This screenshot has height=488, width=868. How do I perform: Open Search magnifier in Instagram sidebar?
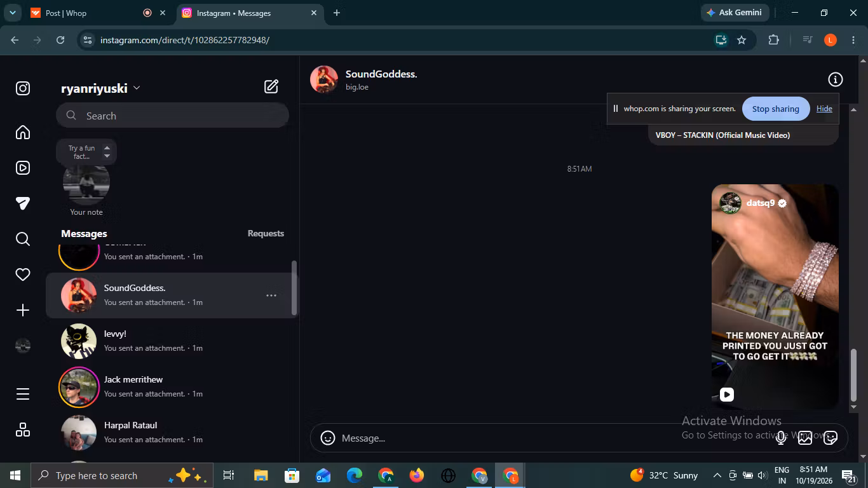(x=23, y=239)
